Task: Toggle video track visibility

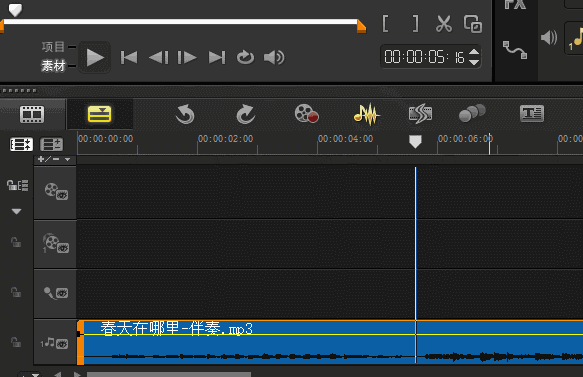Action: [62, 195]
